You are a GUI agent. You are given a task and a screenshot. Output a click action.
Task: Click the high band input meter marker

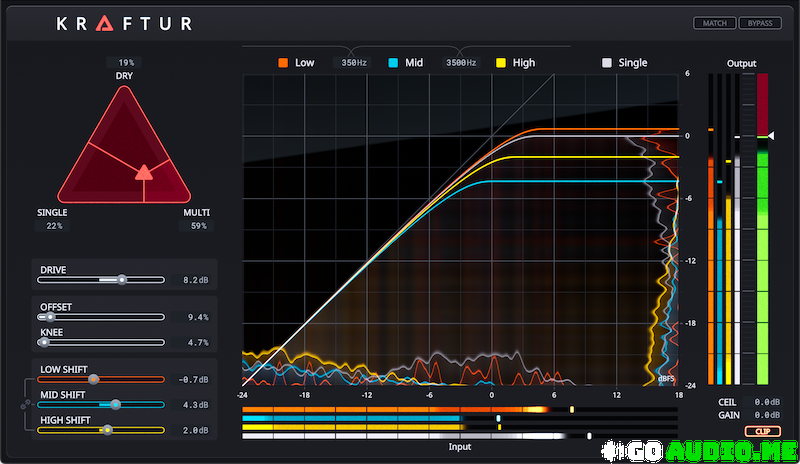tap(499, 427)
